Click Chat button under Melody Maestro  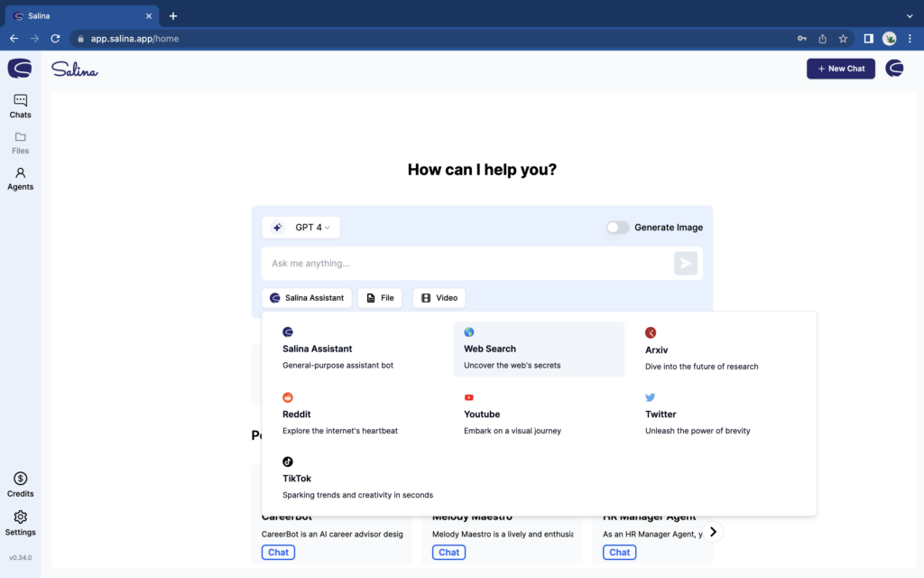[x=448, y=552]
